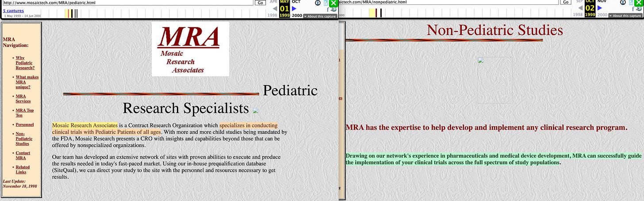Click the grey previous-capture arrow beside OCT 02
Screen dimensions: 644x201
(x=581, y=8)
